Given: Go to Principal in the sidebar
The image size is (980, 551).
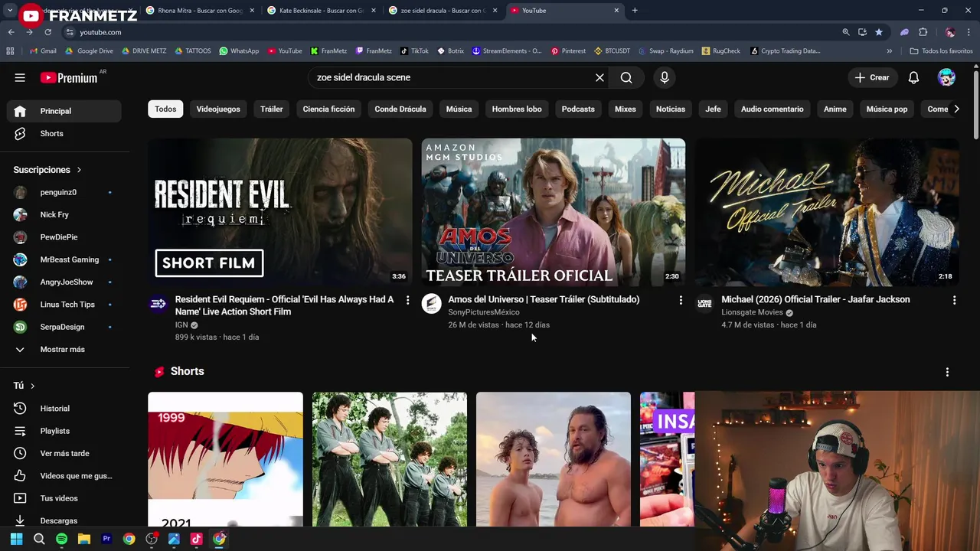Looking at the screenshot, I should pos(64,111).
